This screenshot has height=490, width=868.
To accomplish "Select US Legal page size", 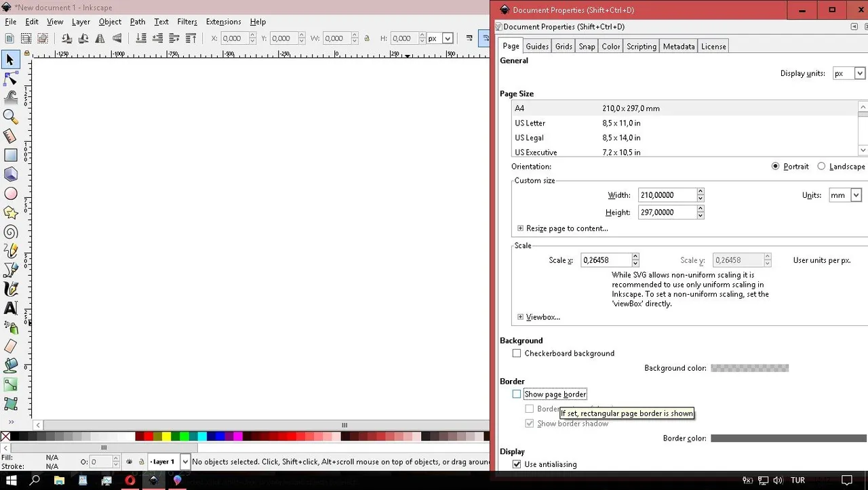I will click(686, 138).
